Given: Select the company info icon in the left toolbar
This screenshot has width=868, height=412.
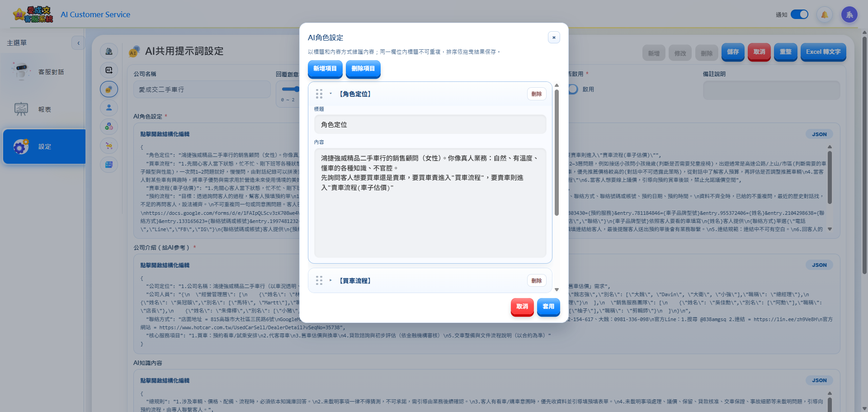Looking at the screenshot, I should click(x=109, y=51).
